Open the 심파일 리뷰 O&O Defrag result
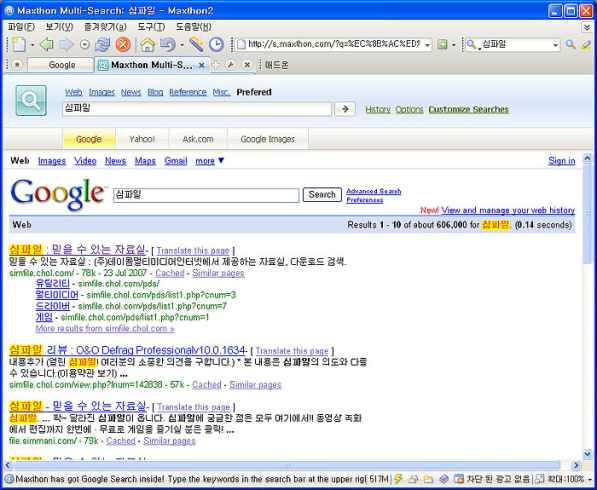This screenshot has height=490, width=597. click(x=127, y=350)
